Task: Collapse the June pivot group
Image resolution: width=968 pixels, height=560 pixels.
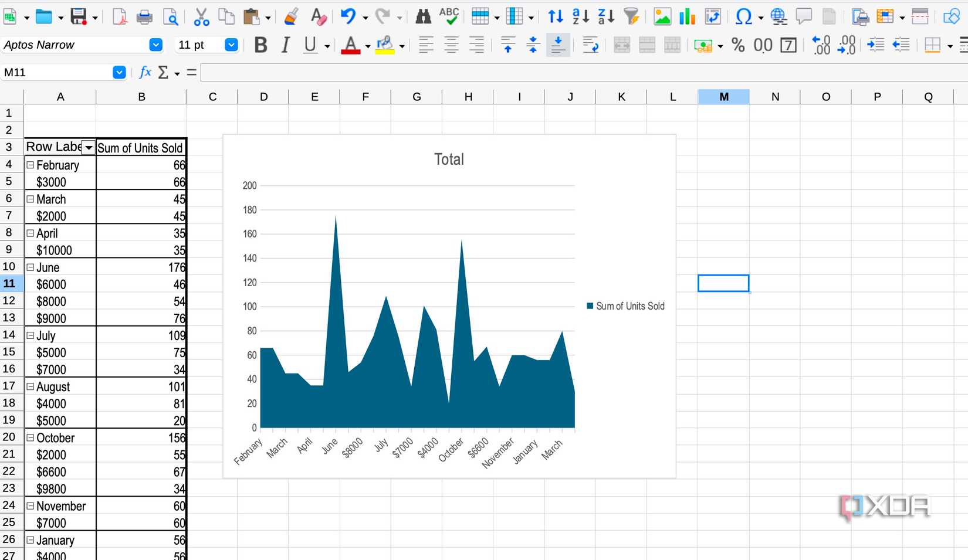Action: (x=31, y=267)
